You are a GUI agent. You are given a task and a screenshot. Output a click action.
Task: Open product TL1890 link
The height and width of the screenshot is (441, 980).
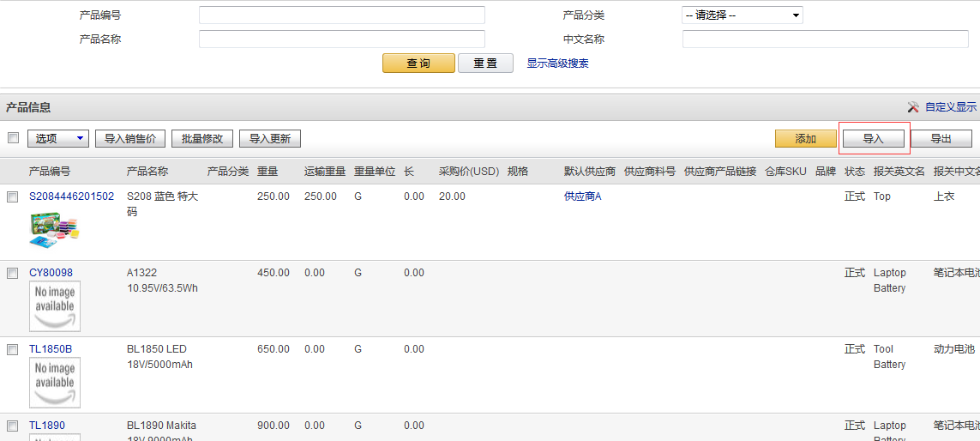point(47,426)
